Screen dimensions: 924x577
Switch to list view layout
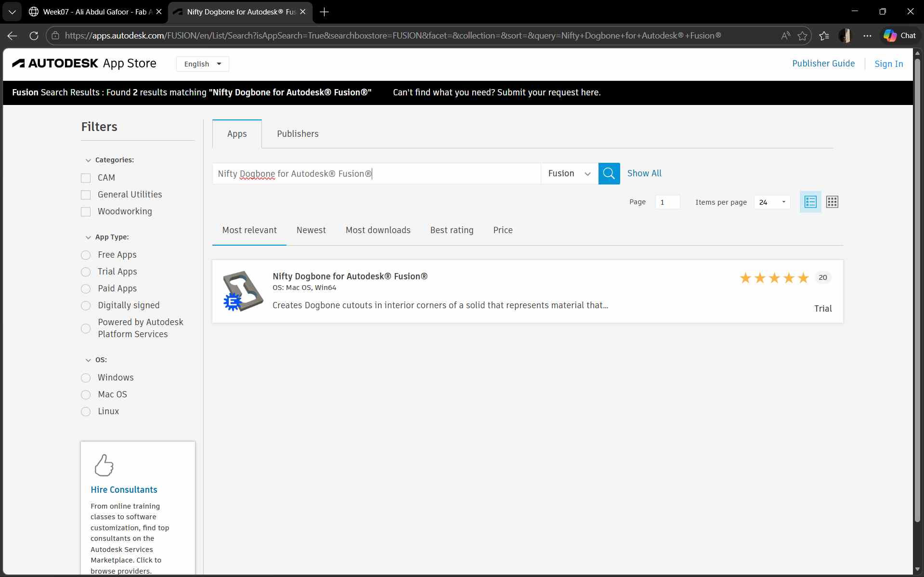(810, 202)
